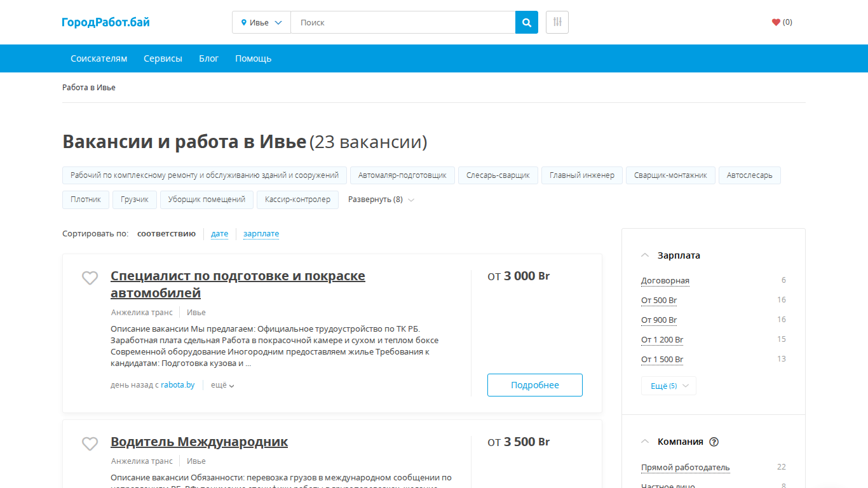Open the Company filter help question icon
Viewport: 868px width, 488px height.
[714, 442]
